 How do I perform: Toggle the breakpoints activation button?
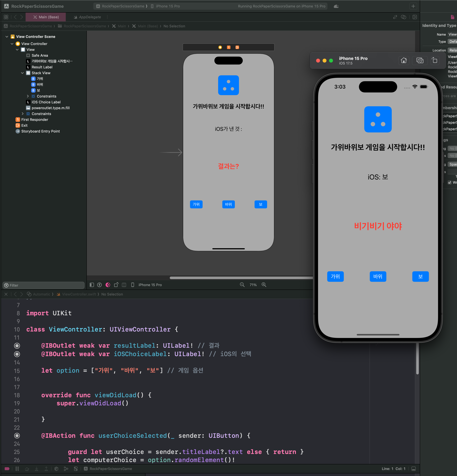pyautogui.click(x=7, y=469)
